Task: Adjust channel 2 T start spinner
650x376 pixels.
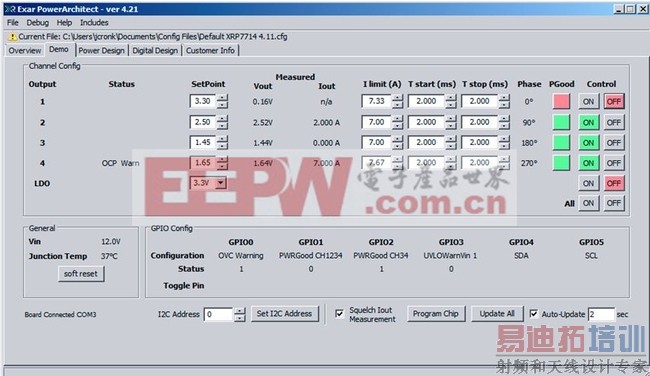Action: click(x=451, y=122)
